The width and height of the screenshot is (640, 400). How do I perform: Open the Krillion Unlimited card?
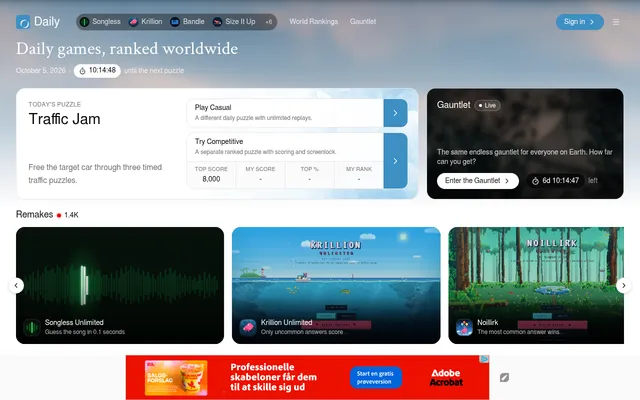(336, 285)
